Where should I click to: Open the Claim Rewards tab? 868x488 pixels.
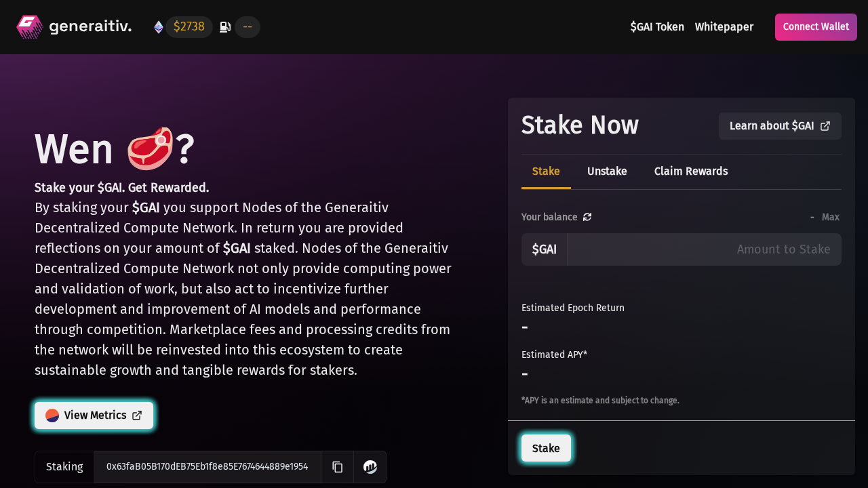point(691,171)
